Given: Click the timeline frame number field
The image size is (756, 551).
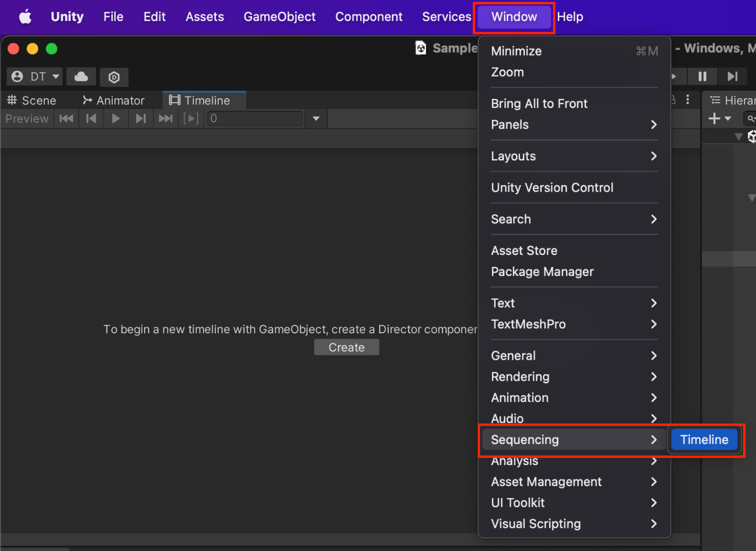Looking at the screenshot, I should click(255, 118).
